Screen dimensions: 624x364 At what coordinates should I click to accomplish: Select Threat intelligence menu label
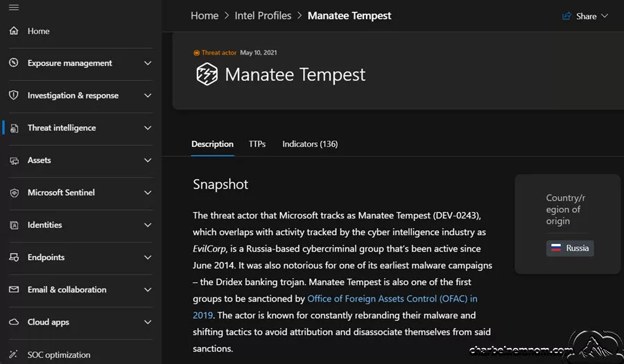62,128
